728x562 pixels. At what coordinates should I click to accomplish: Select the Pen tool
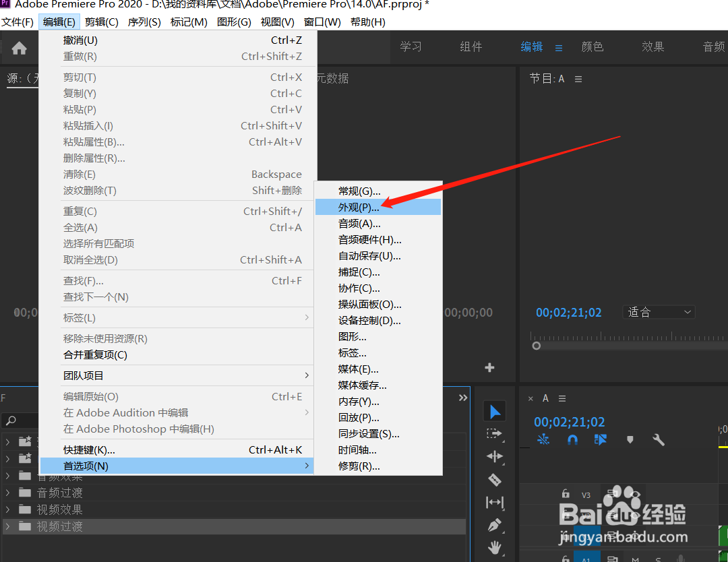coord(495,526)
